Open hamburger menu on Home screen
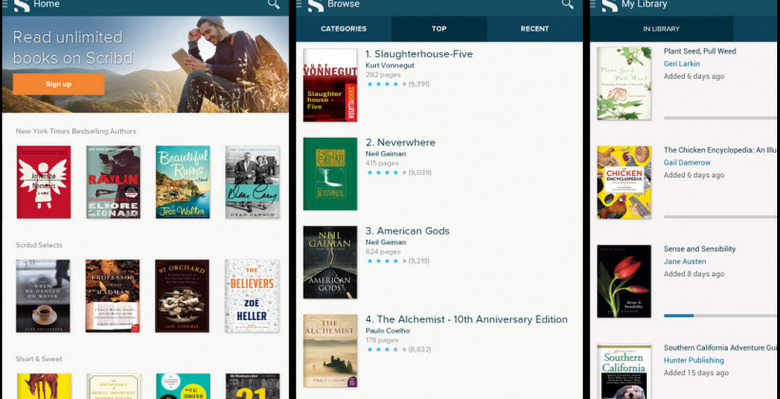 tap(5, 4)
